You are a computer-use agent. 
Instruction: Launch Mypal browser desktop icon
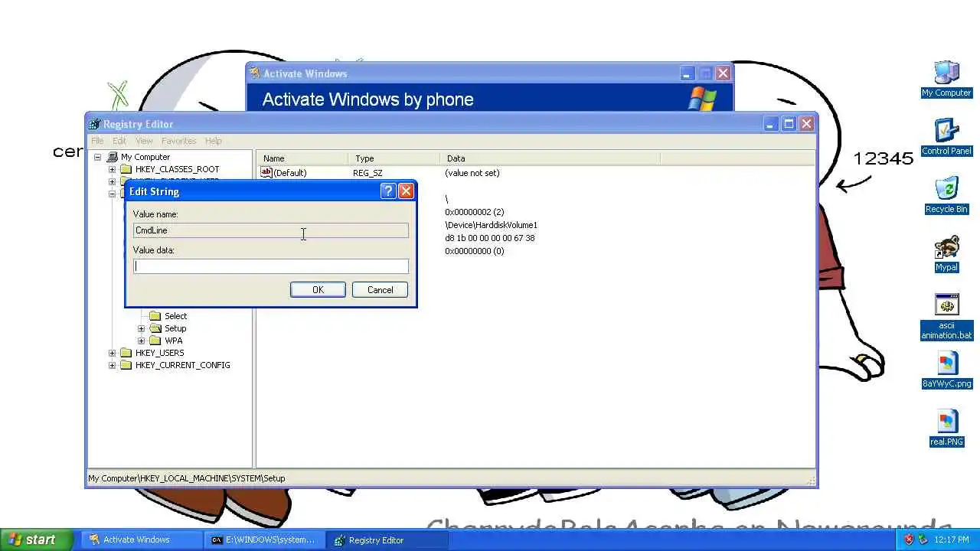coord(946,254)
